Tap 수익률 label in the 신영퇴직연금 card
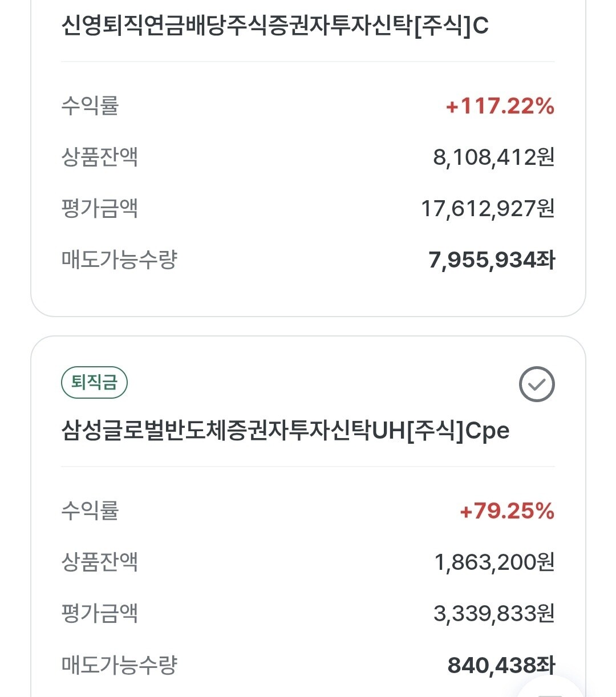Image resolution: width=616 pixels, height=697 pixels. click(x=90, y=106)
